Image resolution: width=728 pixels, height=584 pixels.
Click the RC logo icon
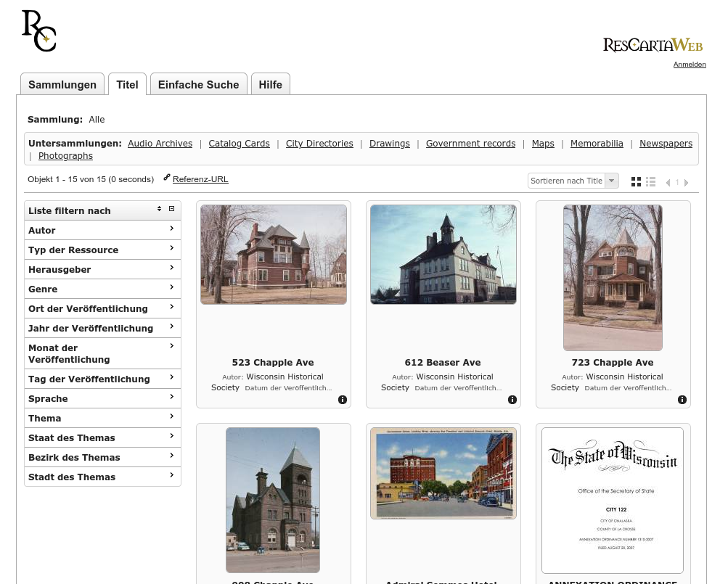39,30
